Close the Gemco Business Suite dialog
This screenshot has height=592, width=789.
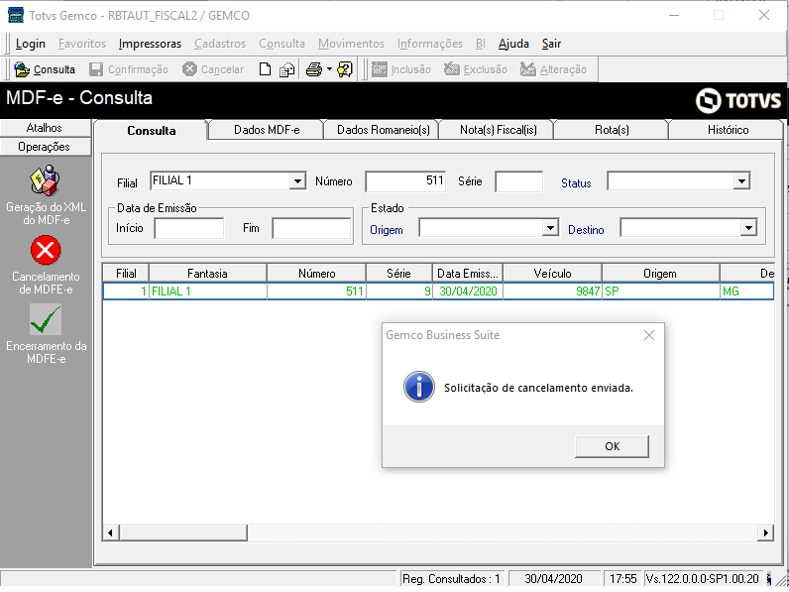click(x=649, y=335)
